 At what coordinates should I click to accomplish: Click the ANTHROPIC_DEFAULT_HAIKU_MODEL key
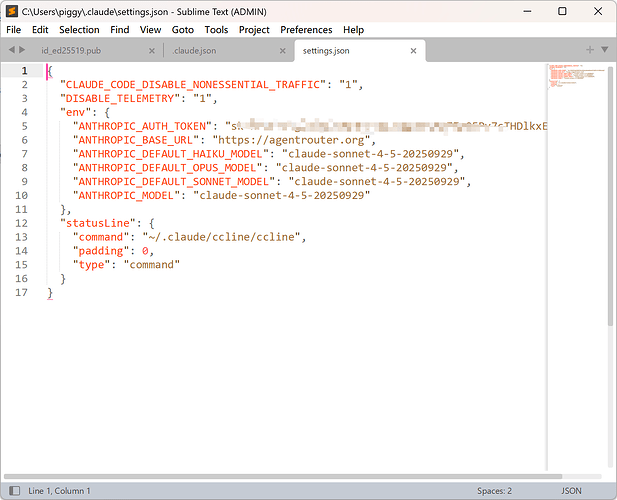click(171, 154)
